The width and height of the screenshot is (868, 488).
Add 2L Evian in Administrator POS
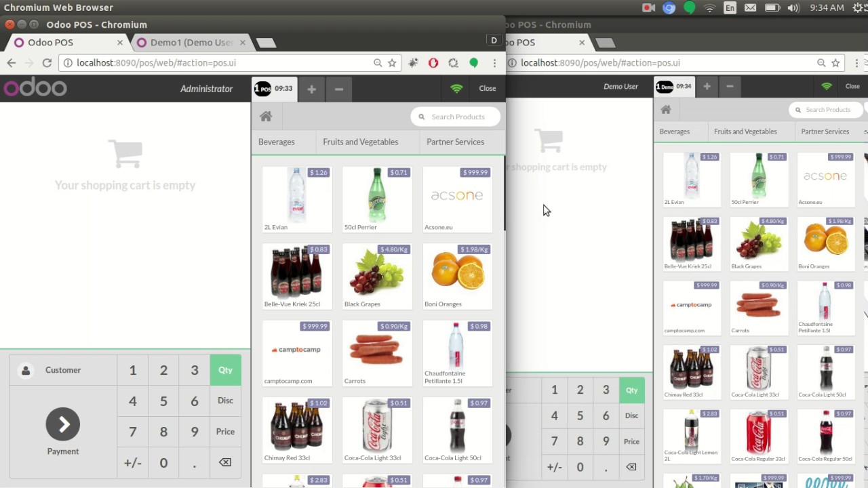(x=297, y=199)
